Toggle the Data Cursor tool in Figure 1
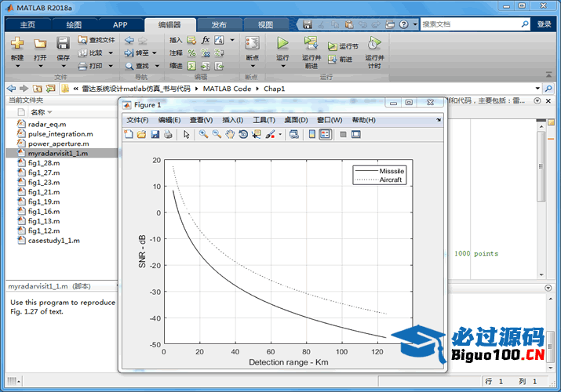 click(x=256, y=134)
